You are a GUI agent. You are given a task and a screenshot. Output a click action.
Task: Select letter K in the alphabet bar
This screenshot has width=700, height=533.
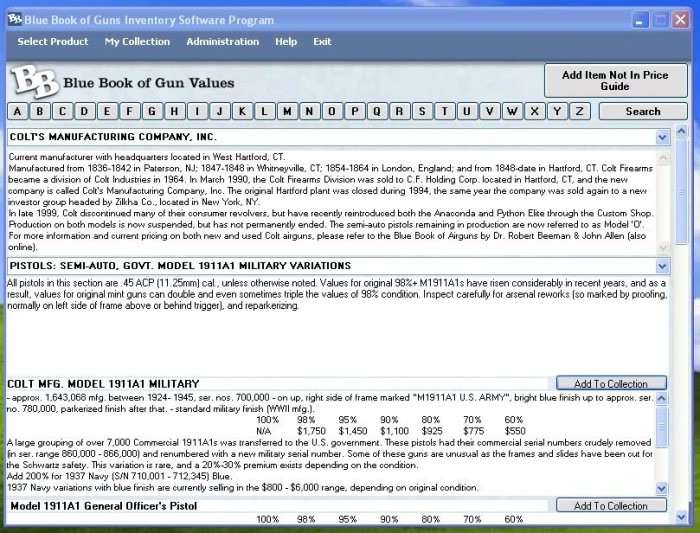click(x=242, y=111)
